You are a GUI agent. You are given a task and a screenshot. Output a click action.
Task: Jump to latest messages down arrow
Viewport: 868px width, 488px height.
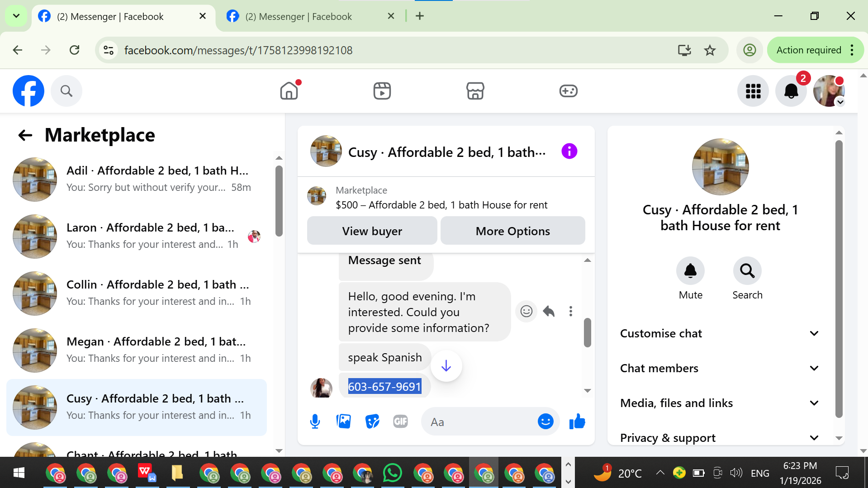pyautogui.click(x=446, y=366)
